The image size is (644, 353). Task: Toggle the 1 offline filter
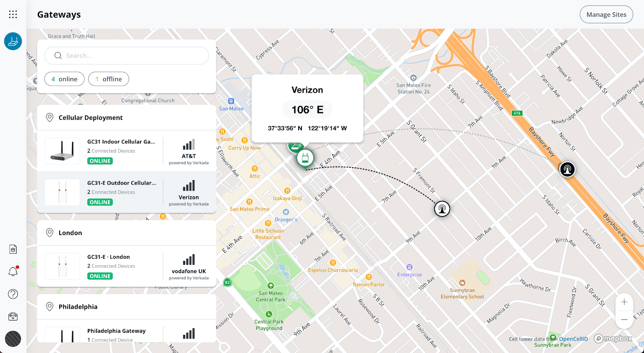(x=109, y=79)
